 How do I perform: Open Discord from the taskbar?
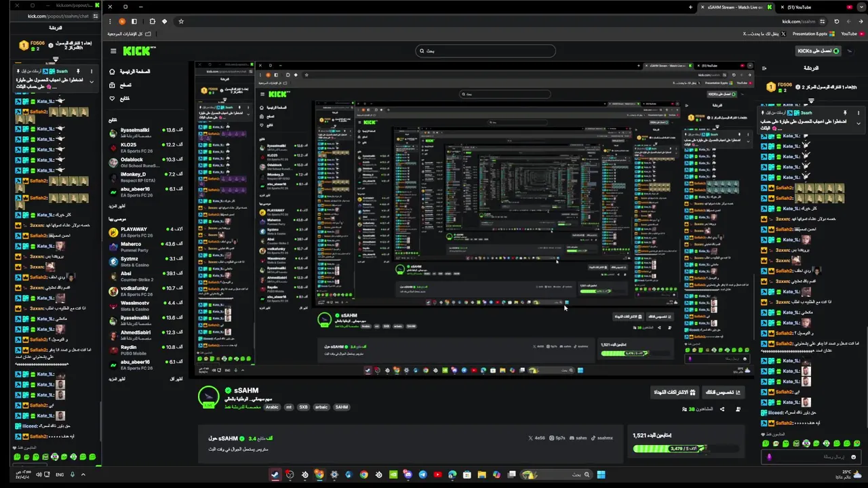409,474
